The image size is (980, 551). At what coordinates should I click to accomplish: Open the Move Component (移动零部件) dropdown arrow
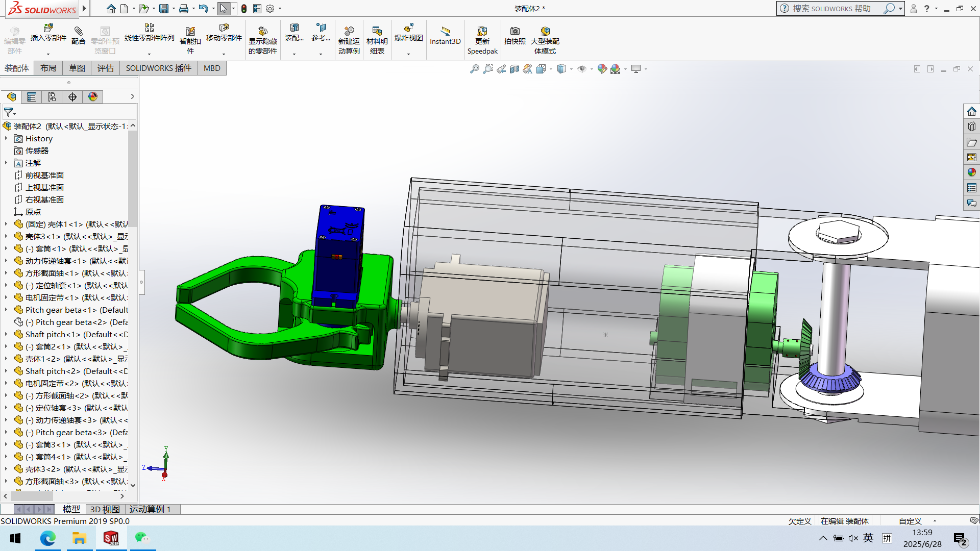coord(224,54)
